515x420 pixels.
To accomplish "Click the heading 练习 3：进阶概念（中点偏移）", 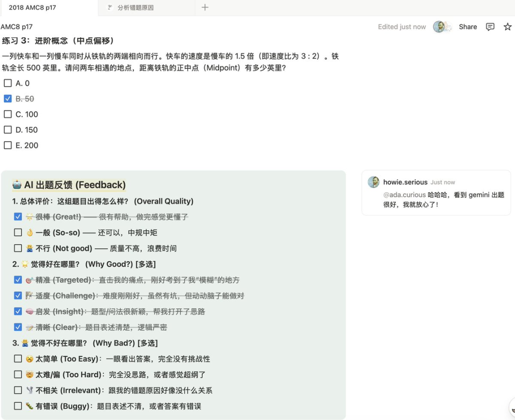I will click(59, 41).
